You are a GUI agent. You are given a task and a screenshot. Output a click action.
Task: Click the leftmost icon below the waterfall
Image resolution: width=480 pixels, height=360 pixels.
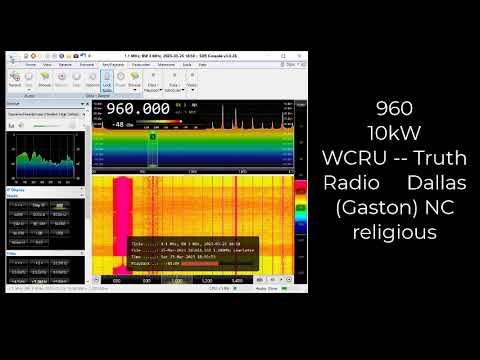[x=96, y=280]
